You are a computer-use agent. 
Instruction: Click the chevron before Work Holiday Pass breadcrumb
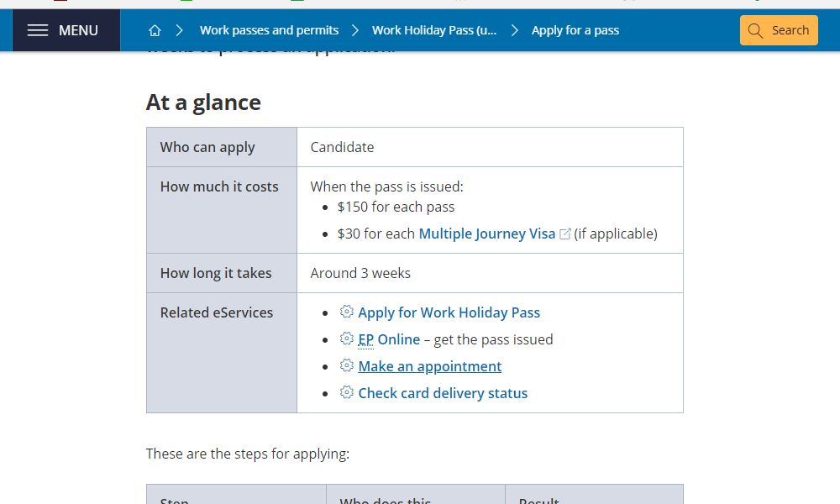click(x=355, y=30)
